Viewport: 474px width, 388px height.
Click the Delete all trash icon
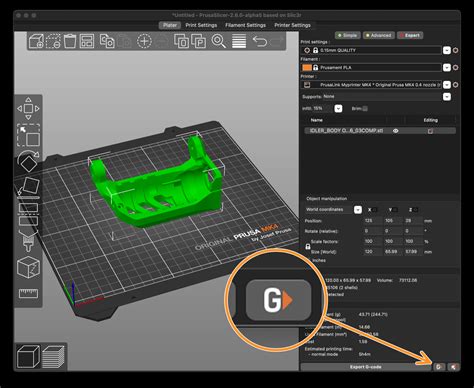(70, 42)
